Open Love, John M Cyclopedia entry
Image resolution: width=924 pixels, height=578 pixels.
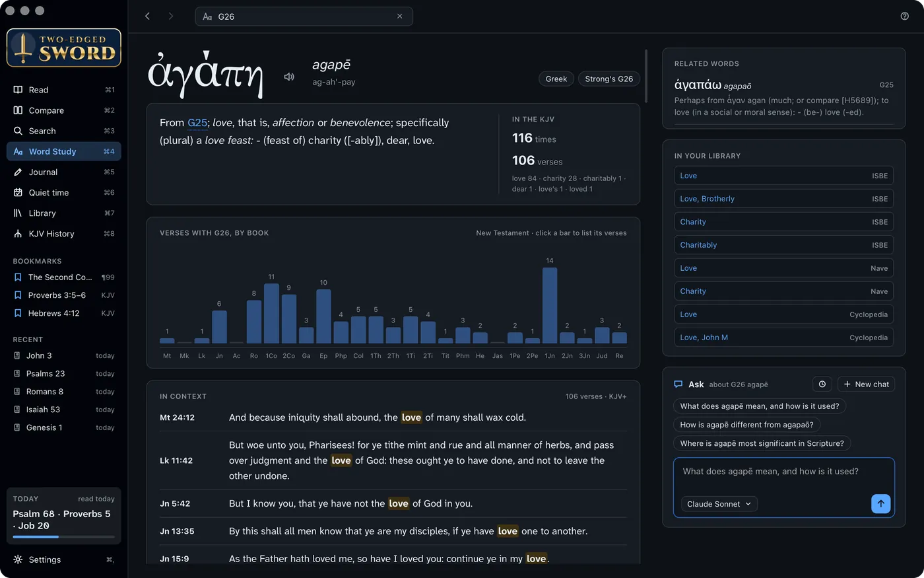point(784,338)
